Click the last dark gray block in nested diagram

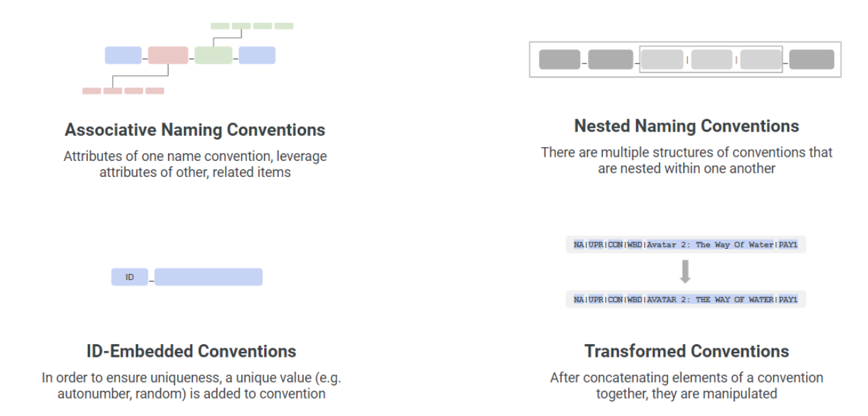[812, 60]
